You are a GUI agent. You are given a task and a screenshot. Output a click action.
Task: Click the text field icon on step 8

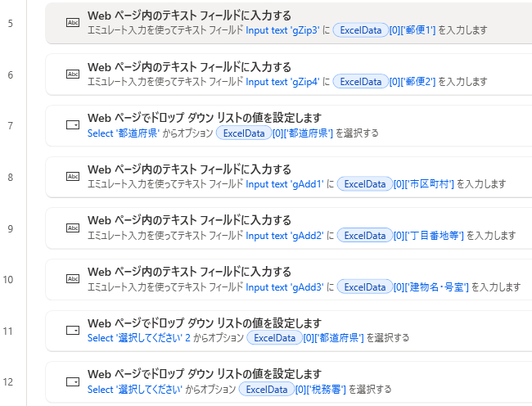click(73, 177)
